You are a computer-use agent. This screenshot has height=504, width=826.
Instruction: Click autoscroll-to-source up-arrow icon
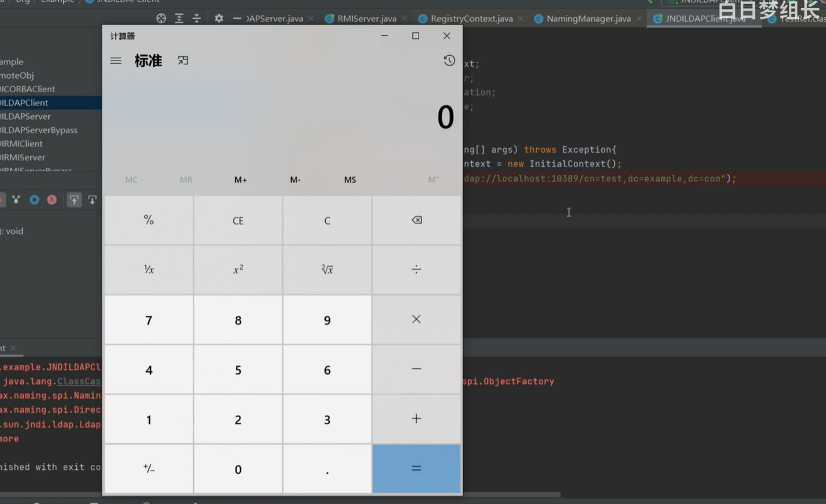[x=74, y=199]
